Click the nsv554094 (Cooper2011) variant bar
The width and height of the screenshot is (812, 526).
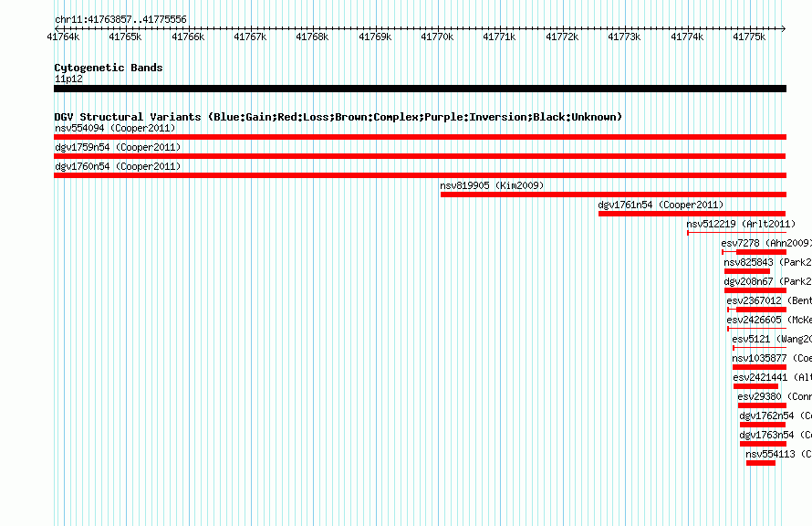pos(420,137)
